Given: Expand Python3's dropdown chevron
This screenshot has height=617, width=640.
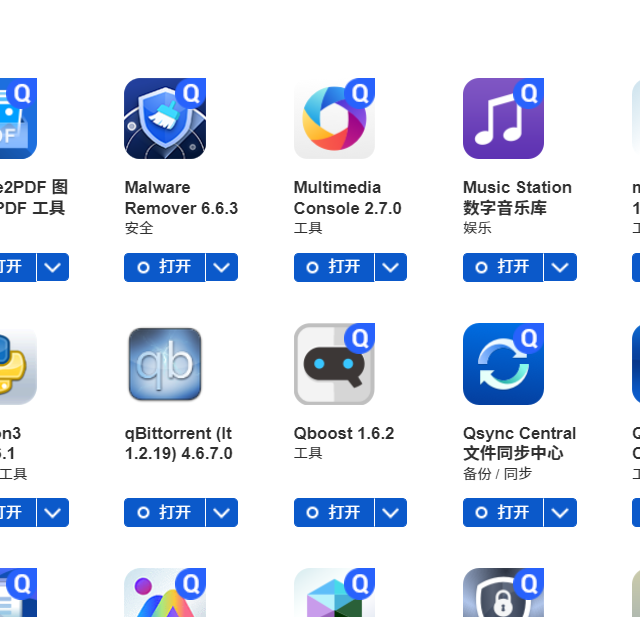Looking at the screenshot, I should (53, 513).
